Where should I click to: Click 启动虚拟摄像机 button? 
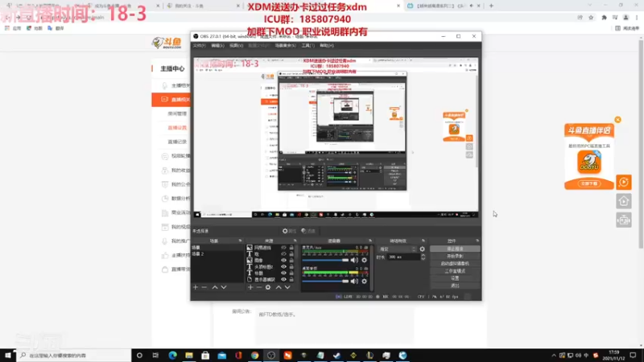(x=455, y=264)
